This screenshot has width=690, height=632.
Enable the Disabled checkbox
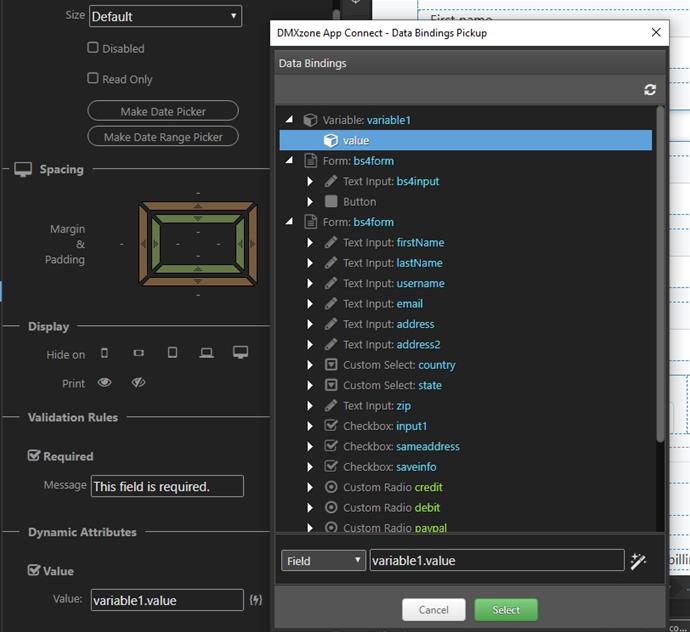(92, 48)
